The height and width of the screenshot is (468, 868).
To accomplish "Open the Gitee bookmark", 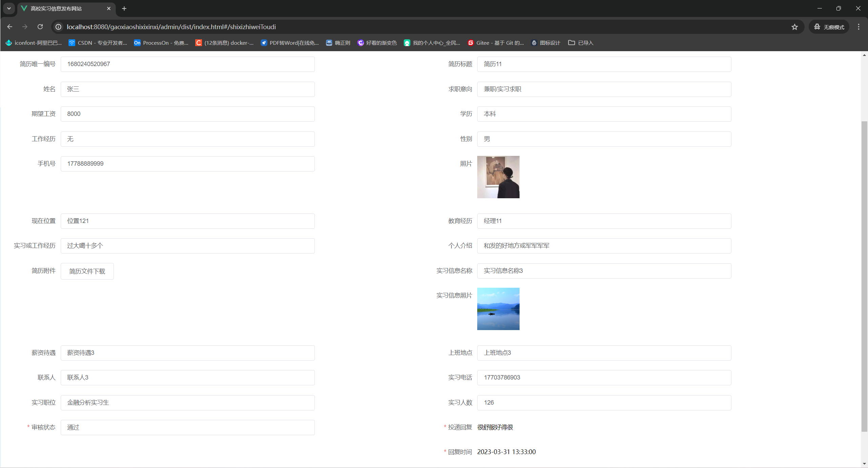I will click(x=496, y=43).
